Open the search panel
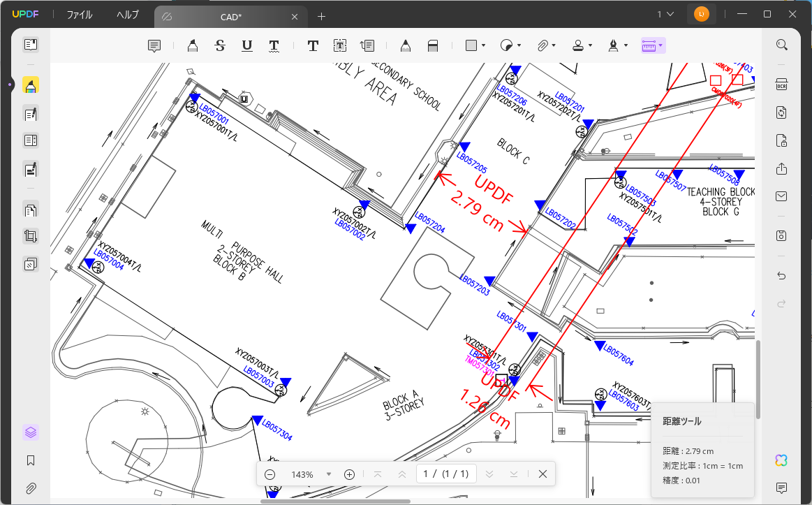The height and width of the screenshot is (505, 812). tap(781, 44)
